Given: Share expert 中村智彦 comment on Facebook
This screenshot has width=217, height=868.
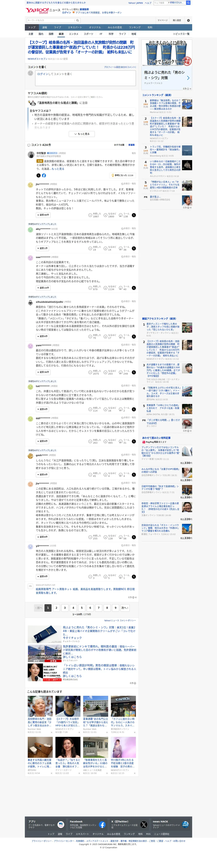Looking at the screenshot, I should click(x=44, y=175).
